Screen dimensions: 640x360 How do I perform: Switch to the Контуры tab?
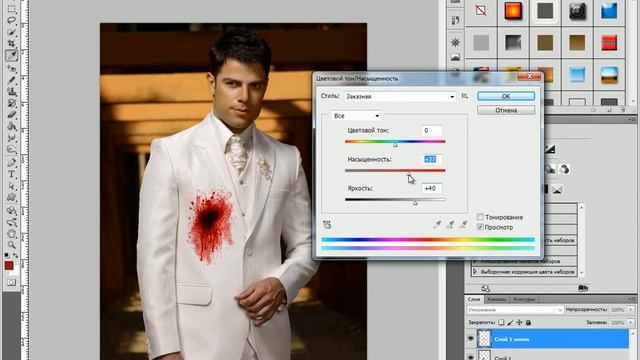coord(524,299)
